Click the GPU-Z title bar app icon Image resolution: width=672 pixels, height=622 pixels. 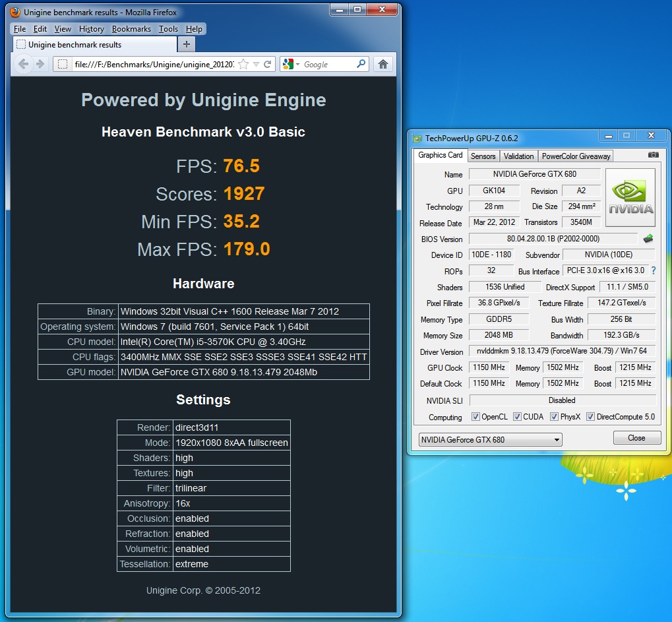[x=417, y=139]
